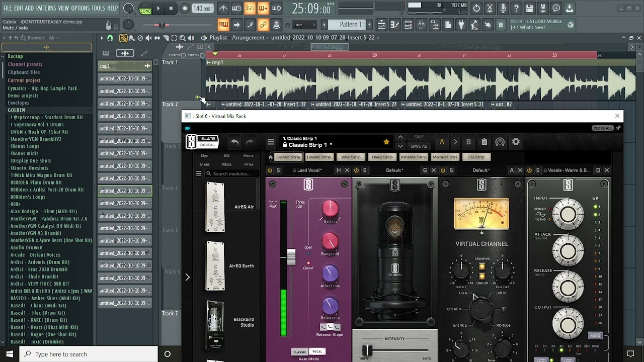Click the undo history icon
This screenshot has height=362, width=644.
[476, 9]
